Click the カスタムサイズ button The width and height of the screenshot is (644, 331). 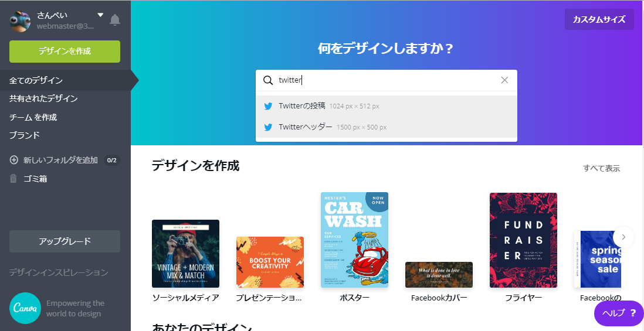599,19
